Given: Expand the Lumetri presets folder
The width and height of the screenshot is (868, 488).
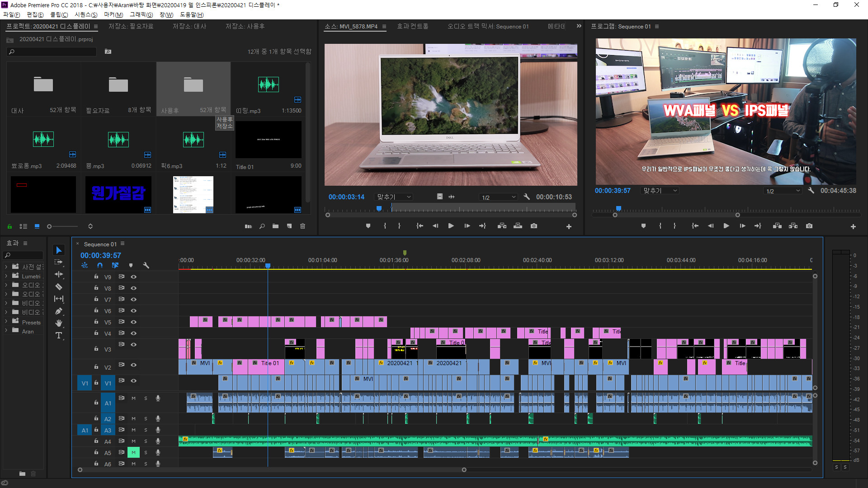Looking at the screenshot, I should [6, 276].
